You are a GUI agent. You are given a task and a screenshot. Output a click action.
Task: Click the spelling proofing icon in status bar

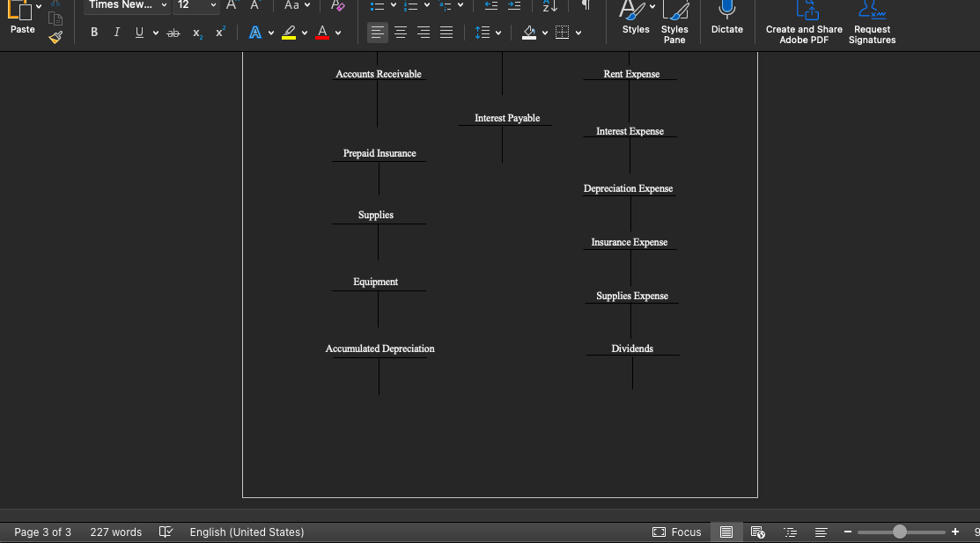pyautogui.click(x=166, y=532)
